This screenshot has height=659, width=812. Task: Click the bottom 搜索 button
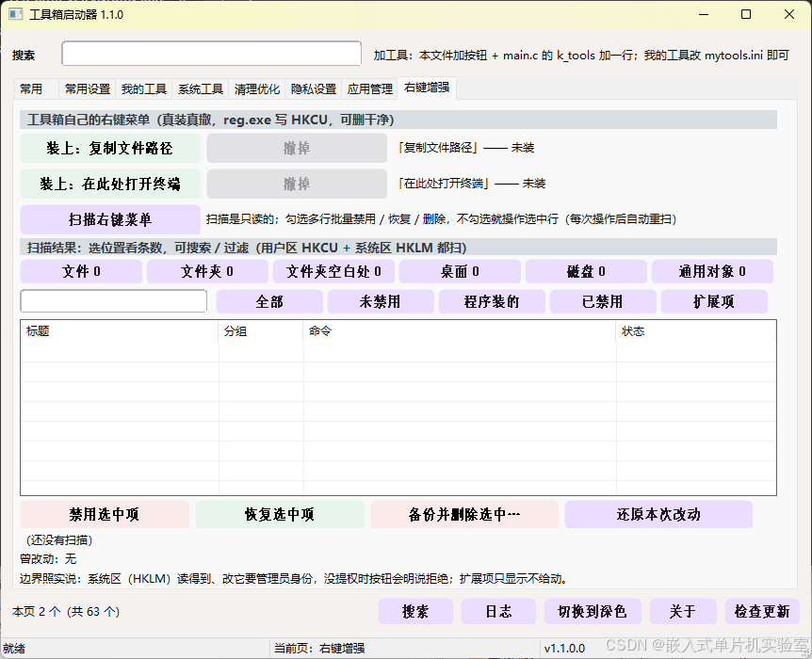pyautogui.click(x=415, y=611)
